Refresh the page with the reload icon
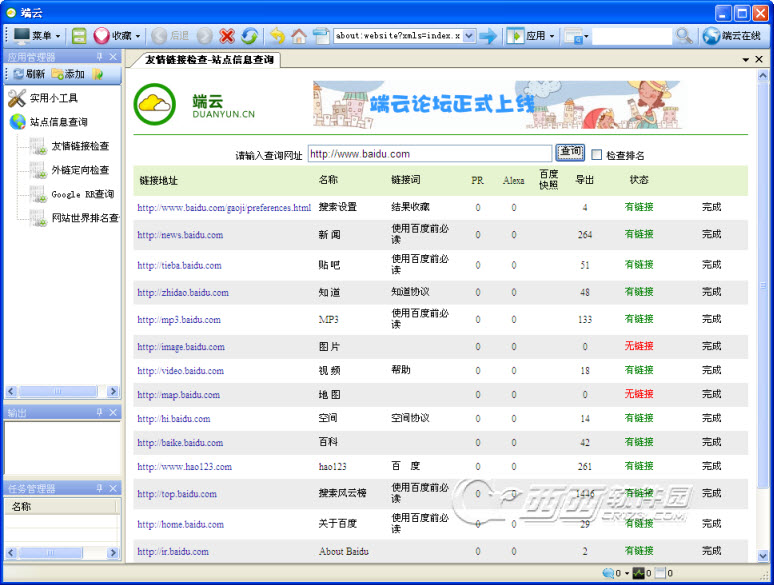 [x=249, y=36]
